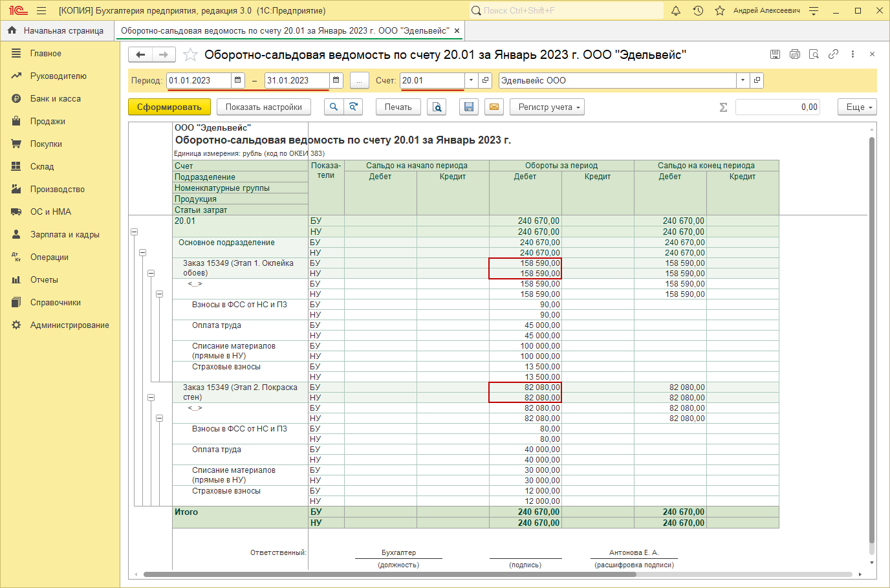Open the Еще menu
Screen dimensions: 890x588
(x=857, y=107)
